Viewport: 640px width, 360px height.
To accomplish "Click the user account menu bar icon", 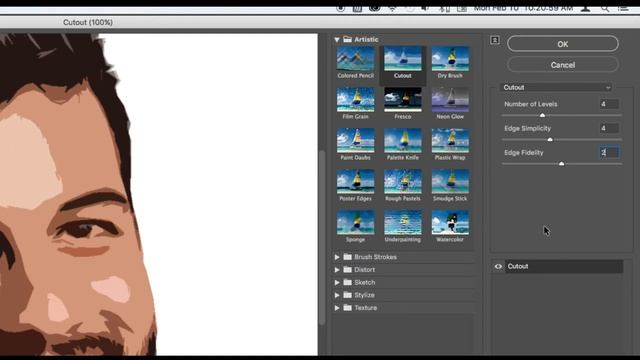I will 586,8.
